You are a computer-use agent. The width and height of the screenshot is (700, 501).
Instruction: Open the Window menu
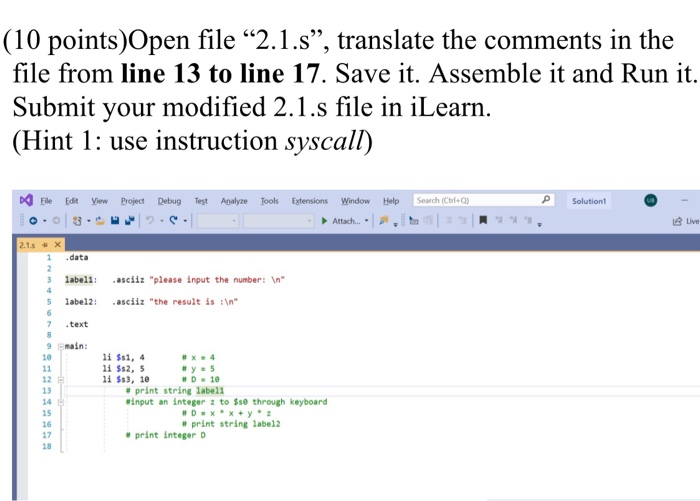tap(355, 201)
